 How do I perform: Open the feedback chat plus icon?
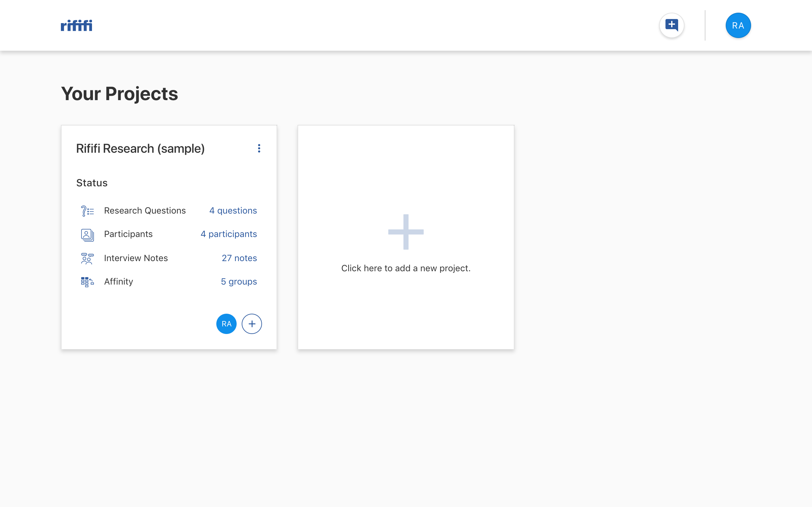pos(671,25)
